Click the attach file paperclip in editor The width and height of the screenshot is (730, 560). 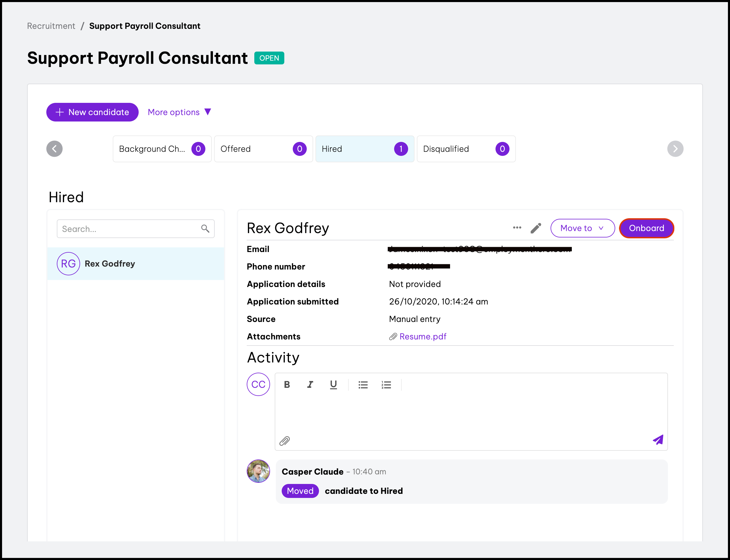coord(284,441)
